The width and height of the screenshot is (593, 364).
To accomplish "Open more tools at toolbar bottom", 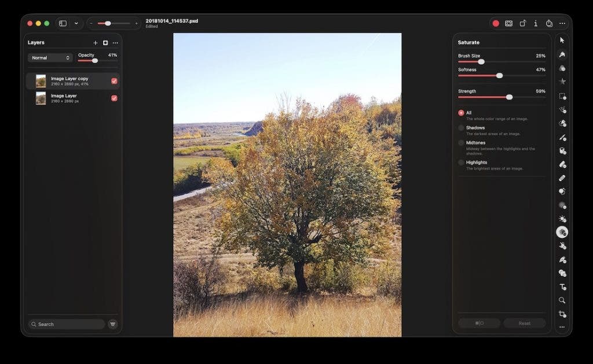I will (562, 327).
